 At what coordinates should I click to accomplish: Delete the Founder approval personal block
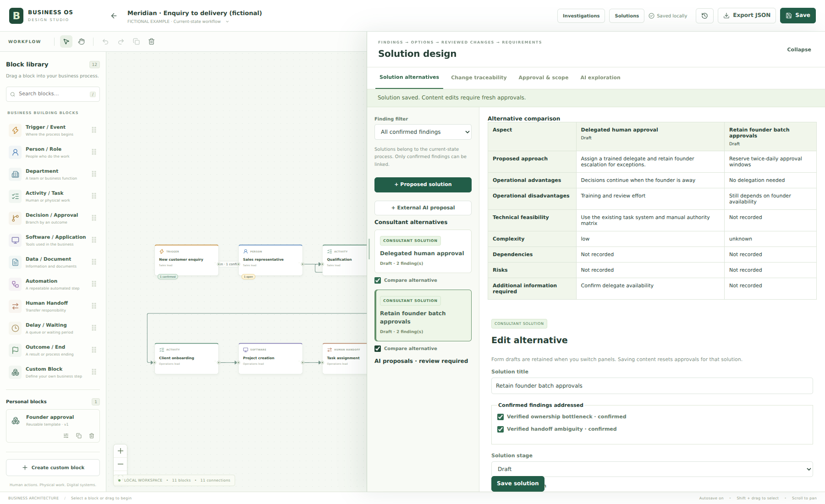(92, 436)
